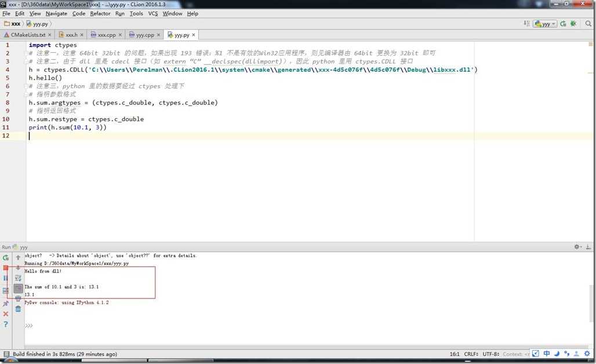Click the tool windows toggle icon in status bar
The image size is (596, 364).
6,354
